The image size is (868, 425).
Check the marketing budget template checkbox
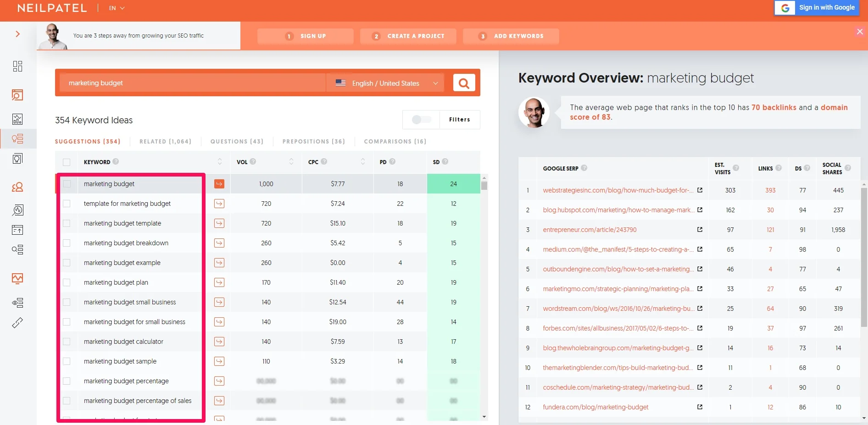tap(67, 223)
